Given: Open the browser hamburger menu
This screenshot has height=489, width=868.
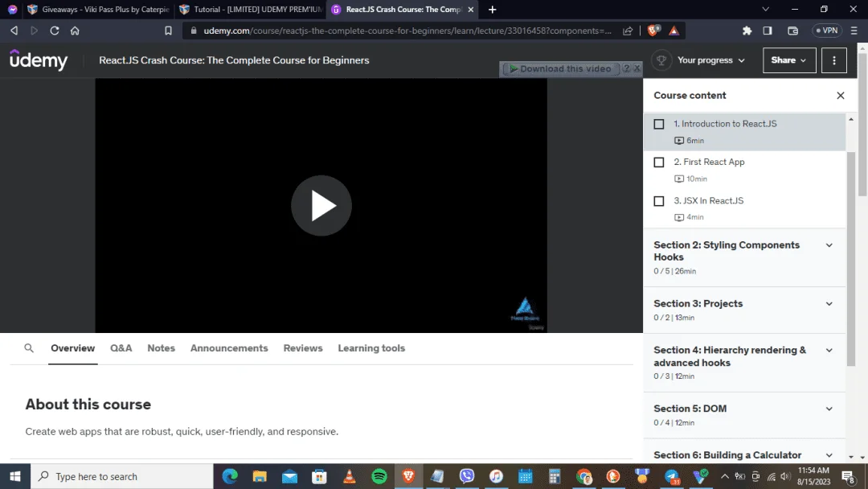Looking at the screenshot, I should 854,31.
